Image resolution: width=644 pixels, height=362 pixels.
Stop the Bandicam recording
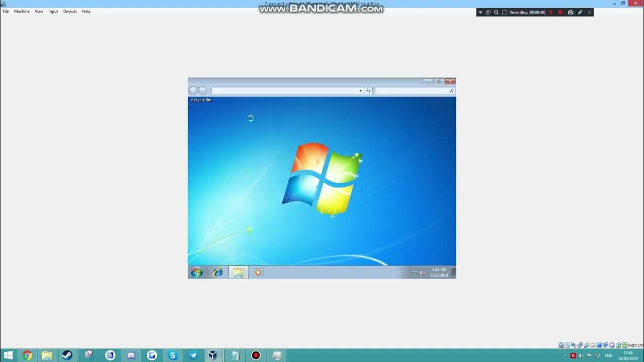pos(560,12)
